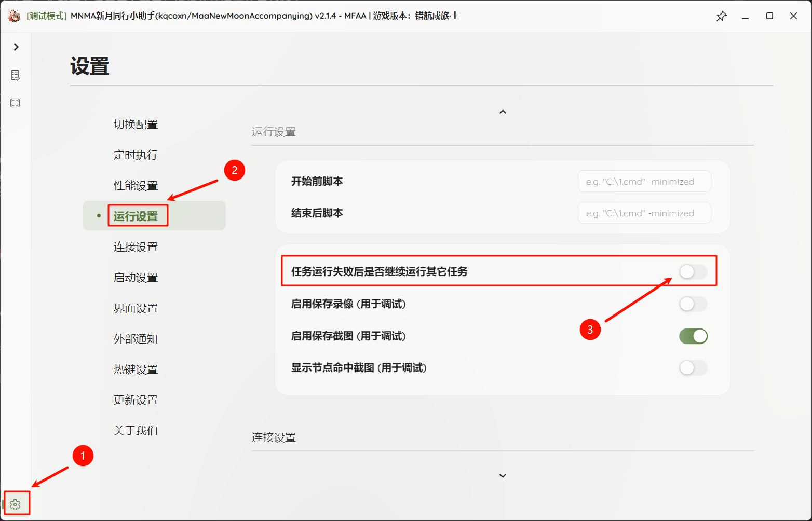Select 界面设置 in settings menu

coord(136,308)
